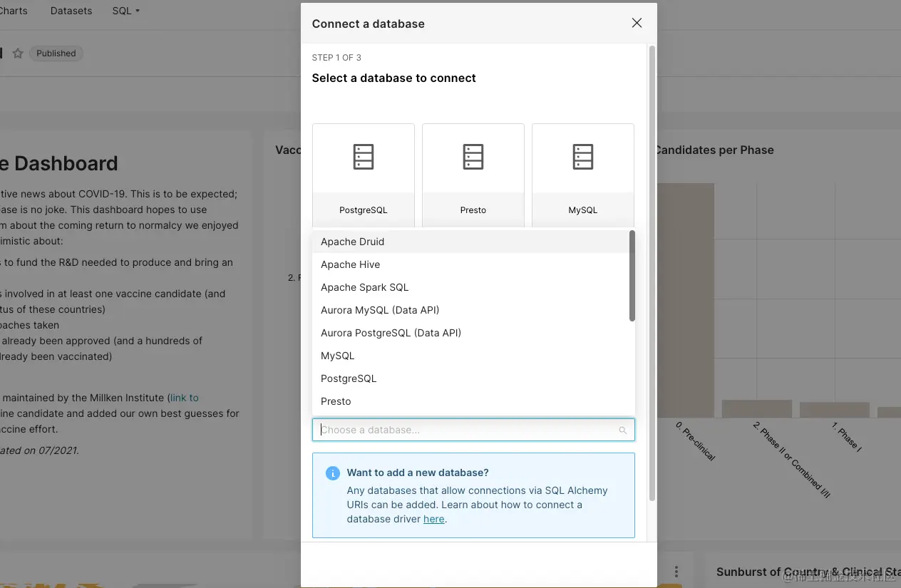The width and height of the screenshot is (901, 588).
Task: Click the tallest Pre-clinical bar in chart
Action: [x=685, y=300]
